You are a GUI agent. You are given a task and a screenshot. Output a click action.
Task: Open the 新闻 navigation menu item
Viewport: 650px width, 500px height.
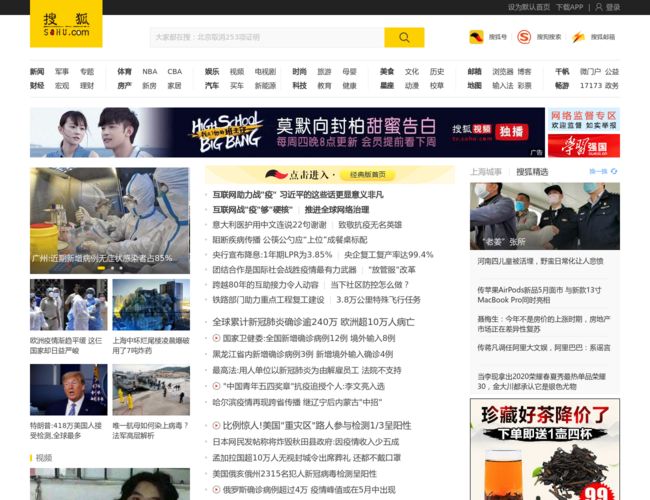click(x=37, y=72)
